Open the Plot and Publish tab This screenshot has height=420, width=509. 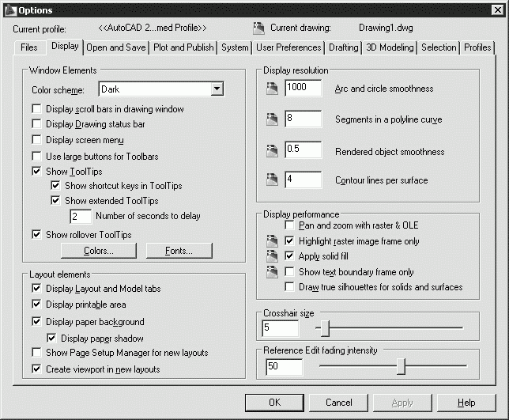(x=183, y=47)
